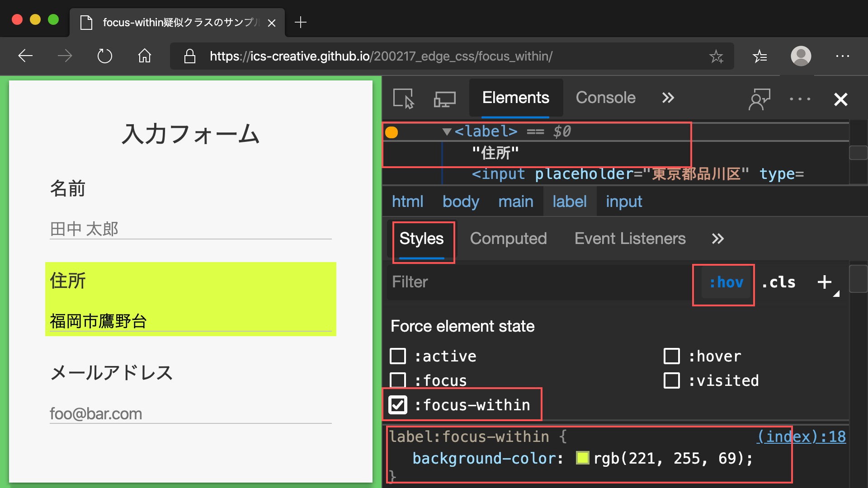Show more DevTools panels chevron
The height and width of the screenshot is (488, 868).
(668, 98)
